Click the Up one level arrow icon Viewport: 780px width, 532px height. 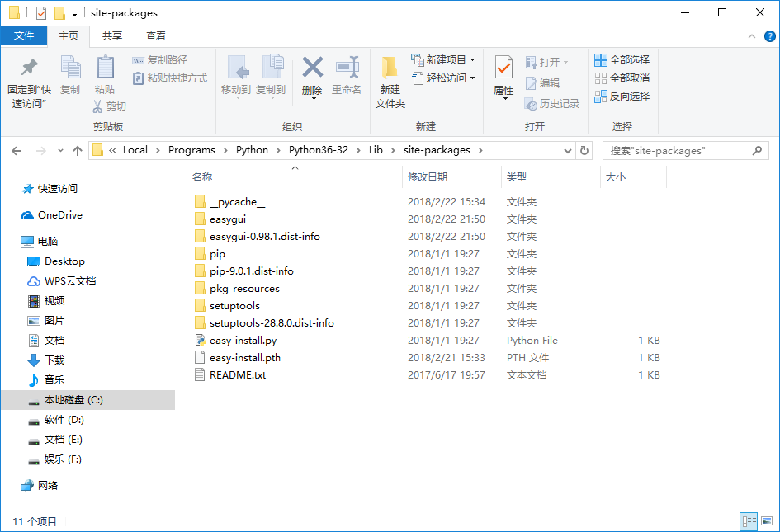78,151
